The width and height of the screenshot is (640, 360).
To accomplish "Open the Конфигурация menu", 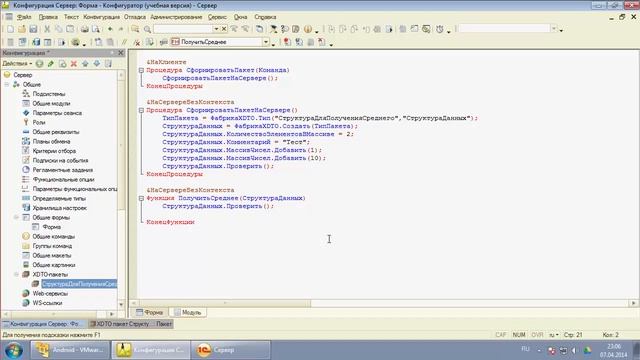I will [102, 17].
